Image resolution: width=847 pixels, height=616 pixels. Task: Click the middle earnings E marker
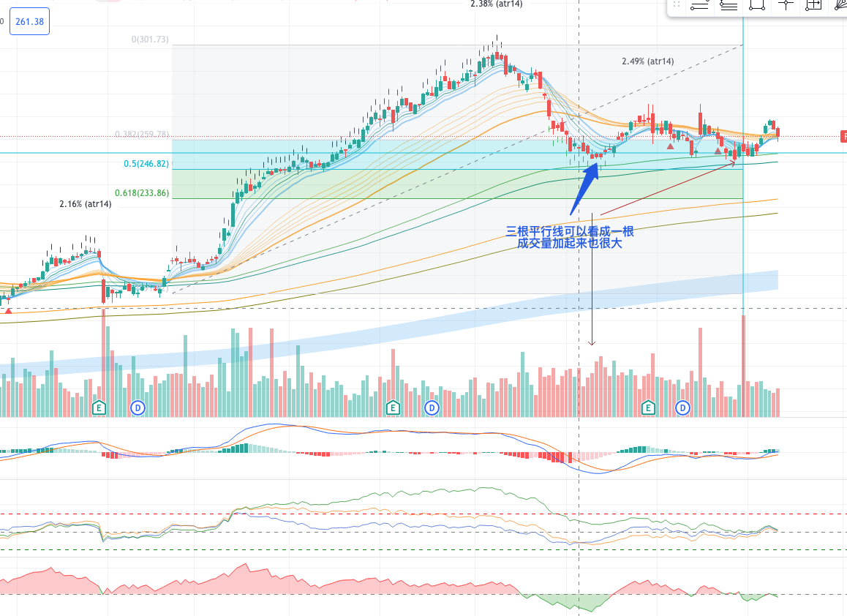coord(393,407)
